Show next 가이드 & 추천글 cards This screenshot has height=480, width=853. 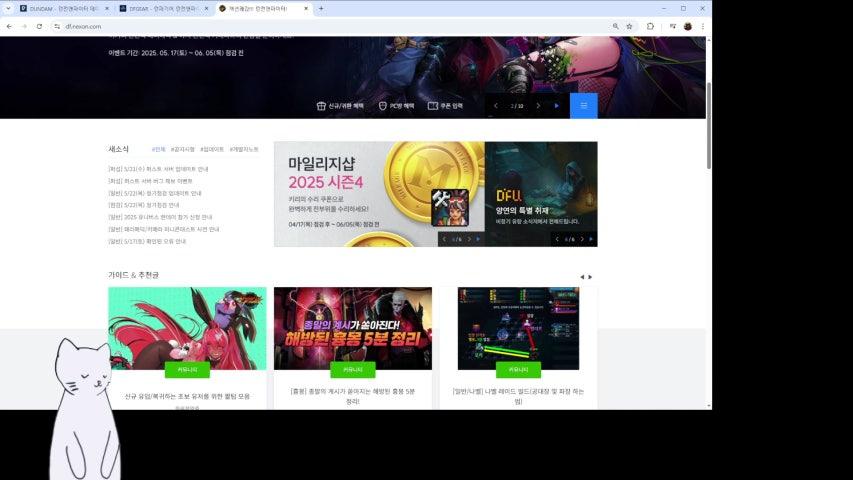coord(590,277)
